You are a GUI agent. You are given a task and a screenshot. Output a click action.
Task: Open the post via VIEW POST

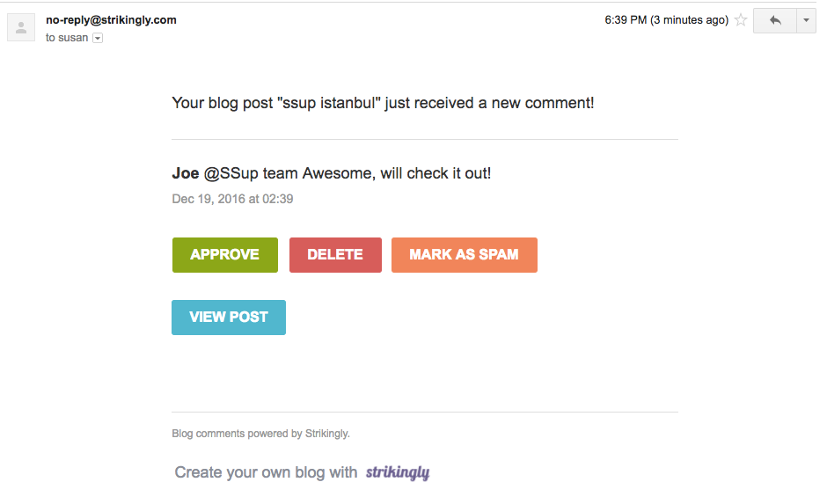tap(229, 318)
